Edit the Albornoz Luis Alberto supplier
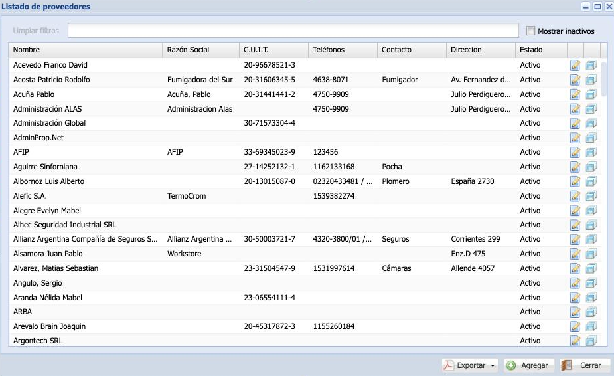The width and height of the screenshot is (614, 376). [x=575, y=181]
